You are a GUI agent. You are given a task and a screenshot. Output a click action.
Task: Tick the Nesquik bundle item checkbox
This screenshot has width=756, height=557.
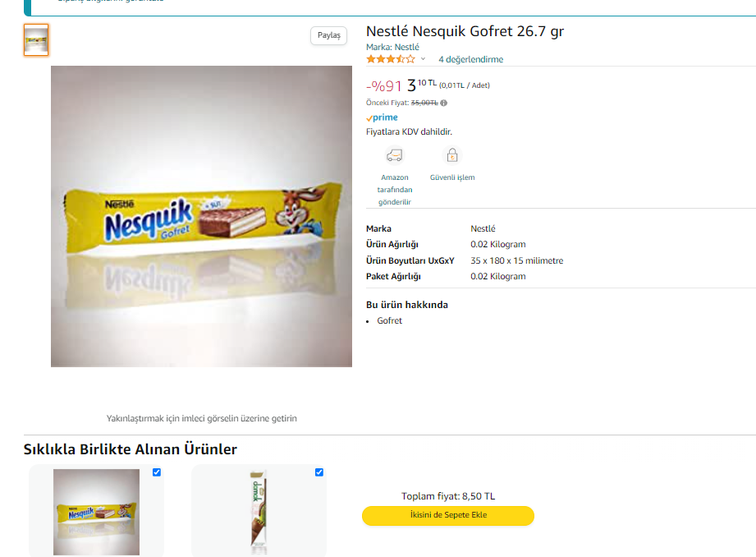pyautogui.click(x=157, y=472)
